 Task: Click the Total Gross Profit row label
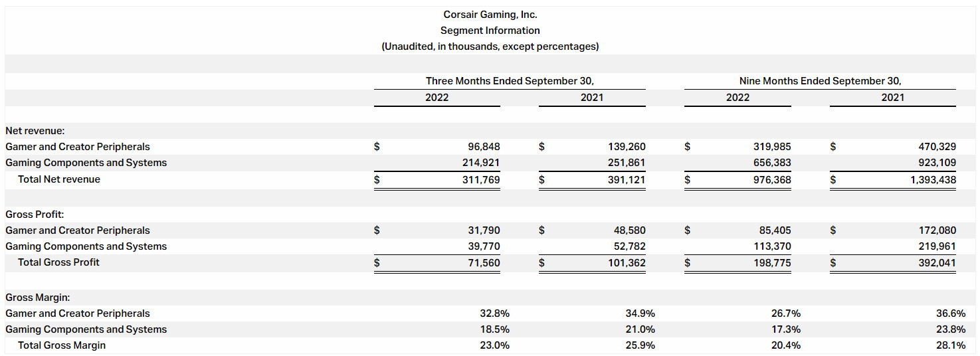tap(58, 262)
